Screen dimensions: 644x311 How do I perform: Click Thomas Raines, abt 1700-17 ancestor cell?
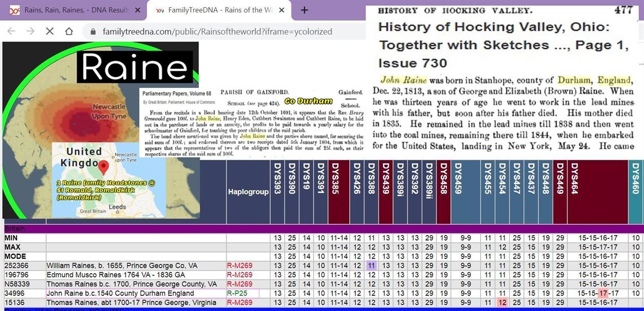[x=136, y=303]
